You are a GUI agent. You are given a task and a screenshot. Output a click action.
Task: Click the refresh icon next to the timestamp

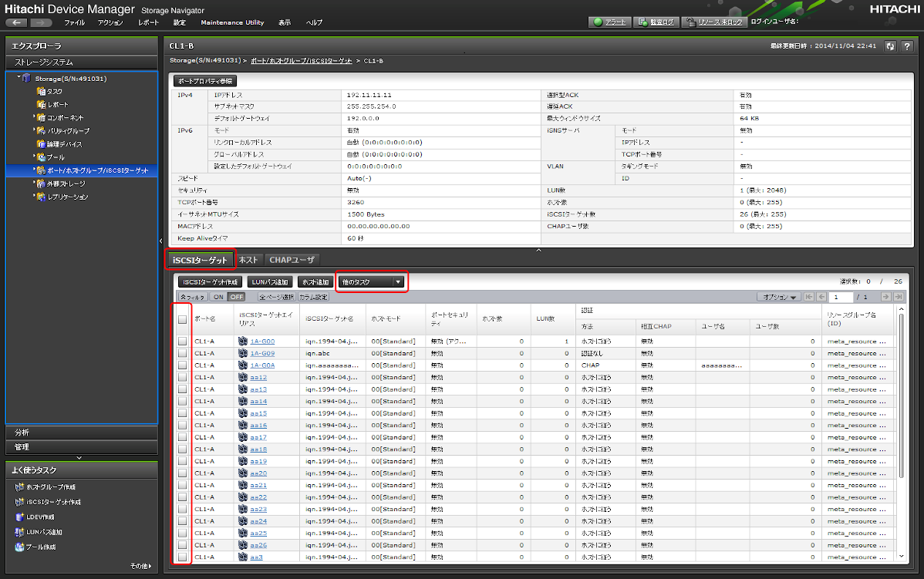click(x=891, y=46)
